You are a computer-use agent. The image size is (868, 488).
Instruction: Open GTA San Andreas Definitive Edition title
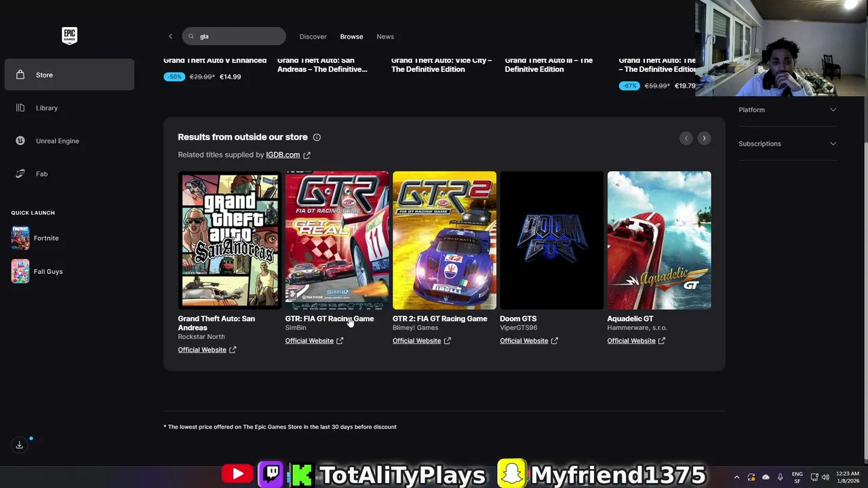pyautogui.click(x=322, y=64)
